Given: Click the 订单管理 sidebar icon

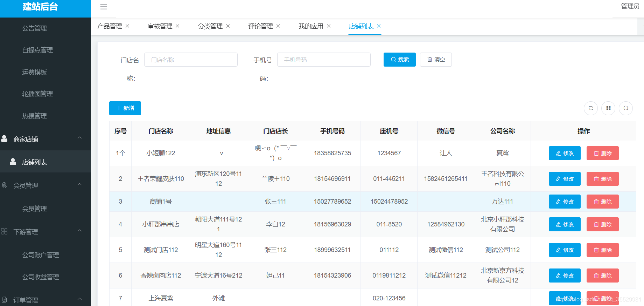Looking at the screenshot, I should click(x=4, y=300).
